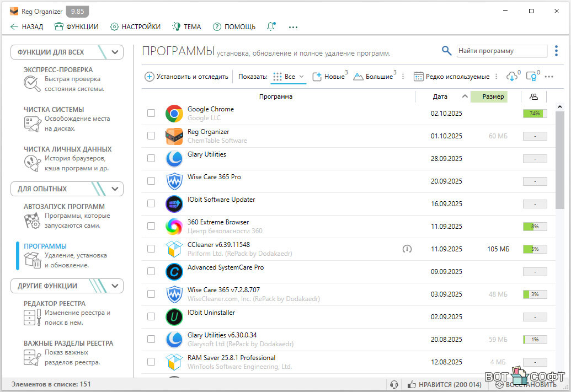
Task: Expand the Все filter dropdown
Action: click(301, 77)
